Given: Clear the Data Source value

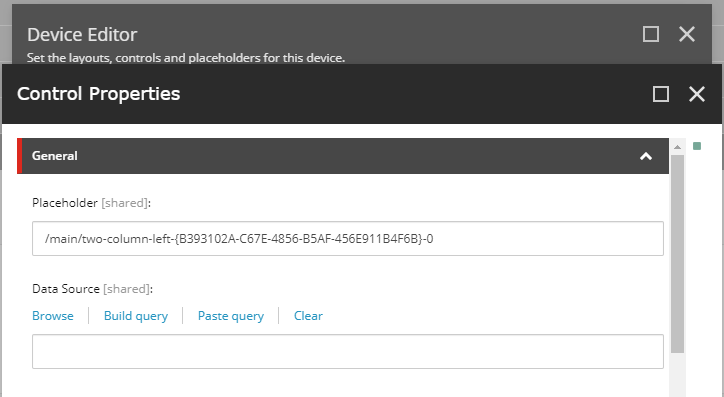Looking at the screenshot, I should click(x=308, y=316).
